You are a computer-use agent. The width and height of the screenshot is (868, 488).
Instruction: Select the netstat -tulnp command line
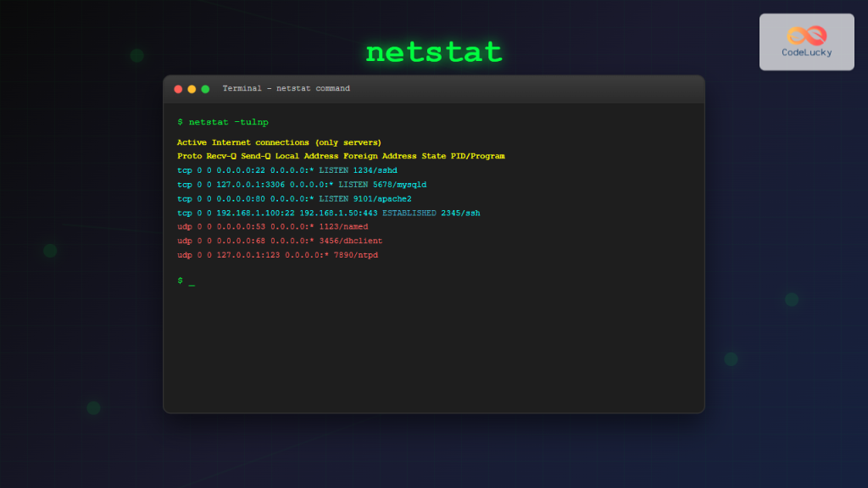[x=224, y=122]
